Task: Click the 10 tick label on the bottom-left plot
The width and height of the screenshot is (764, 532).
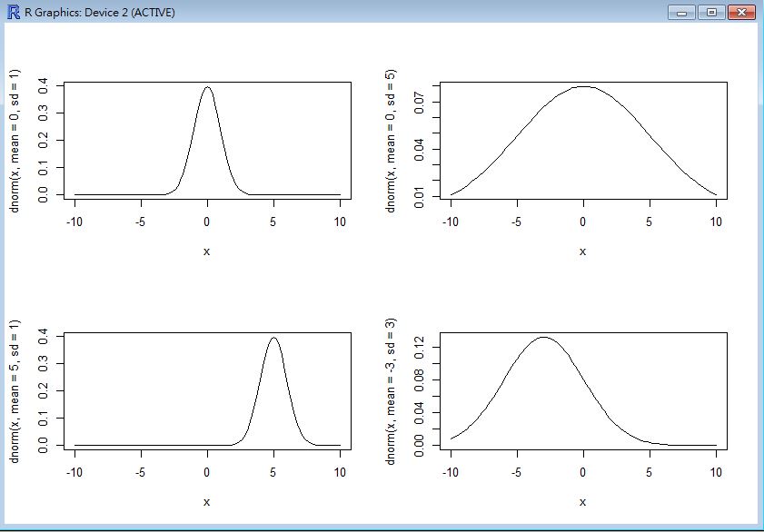Action: (340, 472)
